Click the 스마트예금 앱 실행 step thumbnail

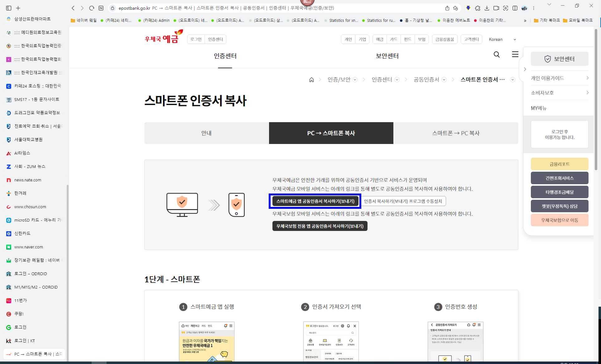[x=207, y=342]
